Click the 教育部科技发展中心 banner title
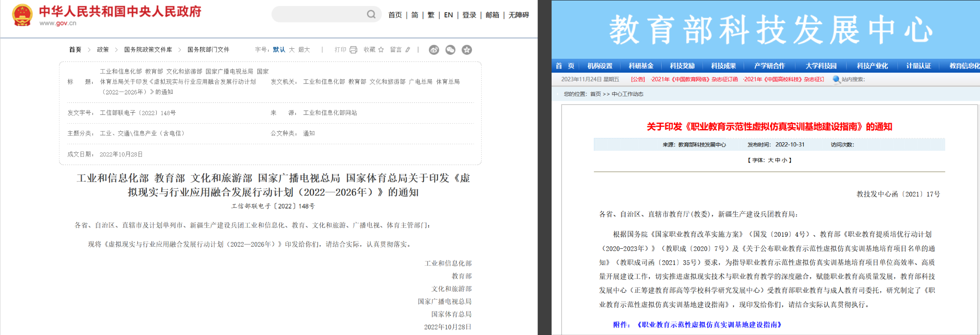The height and width of the screenshot is (335, 980). pyautogui.click(x=771, y=30)
